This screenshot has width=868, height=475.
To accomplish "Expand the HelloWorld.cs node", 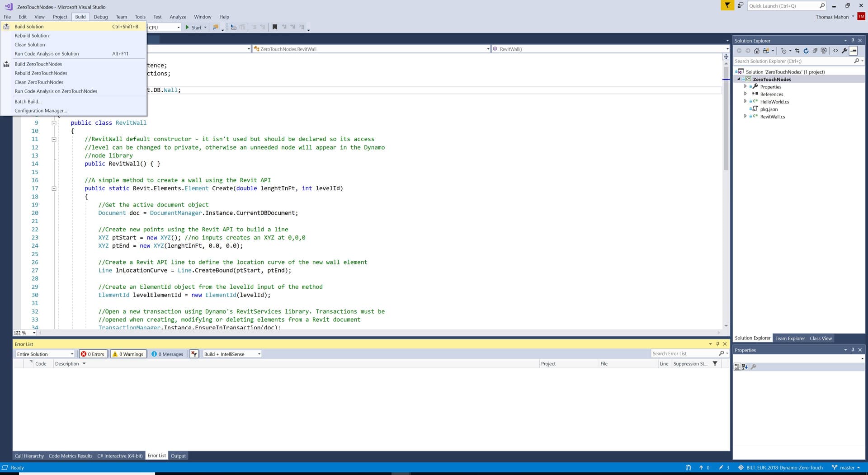I will pyautogui.click(x=745, y=102).
